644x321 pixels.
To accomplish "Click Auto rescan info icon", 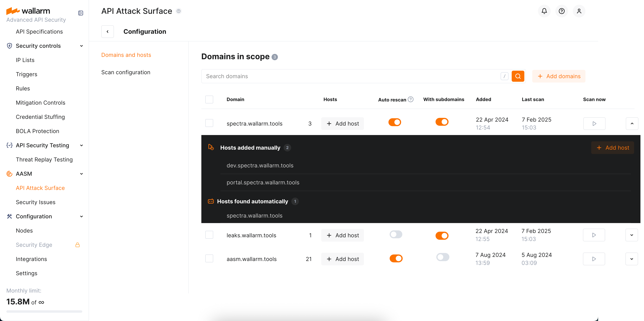I will pos(410,99).
